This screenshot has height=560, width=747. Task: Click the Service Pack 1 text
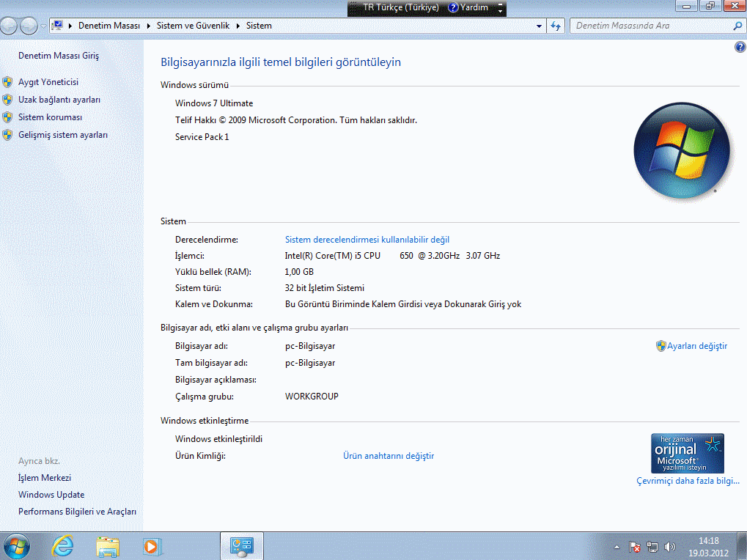(x=202, y=137)
